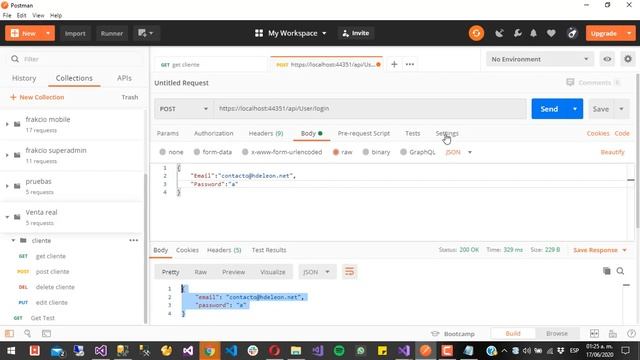Switch to Browse mode

[557, 333]
